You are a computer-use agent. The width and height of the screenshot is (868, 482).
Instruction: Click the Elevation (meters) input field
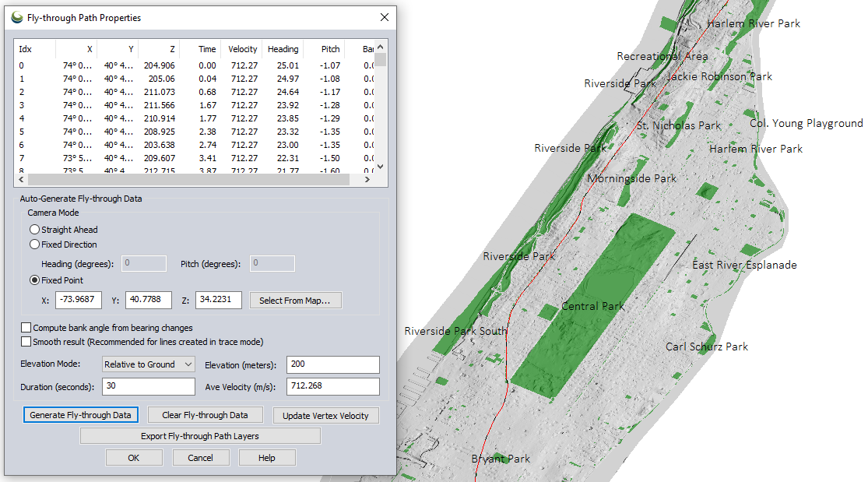(332, 364)
